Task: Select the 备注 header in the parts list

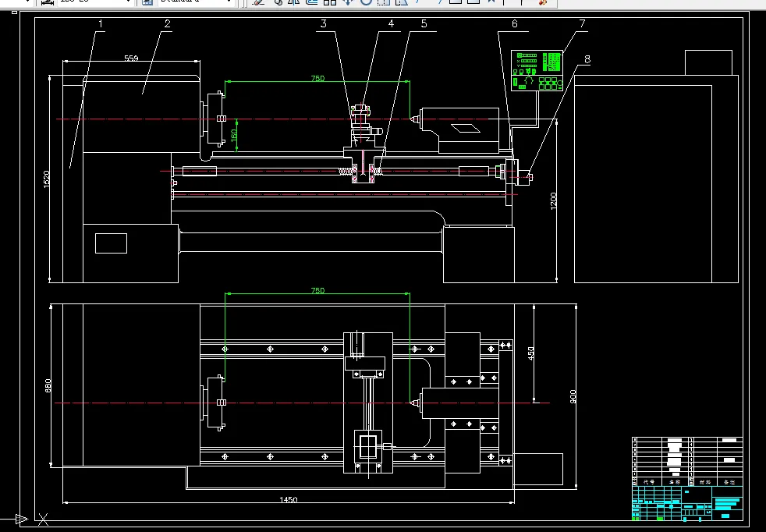Action: [x=729, y=481]
